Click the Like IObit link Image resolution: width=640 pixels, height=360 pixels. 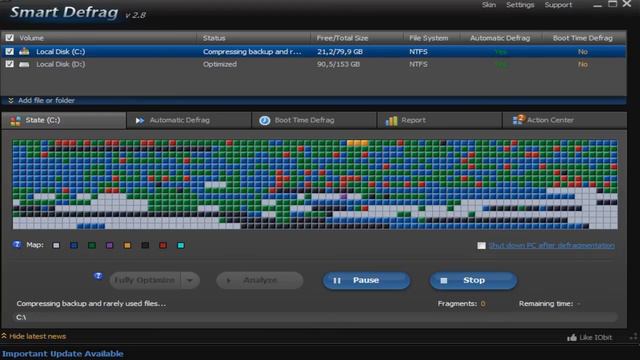[x=596, y=338]
